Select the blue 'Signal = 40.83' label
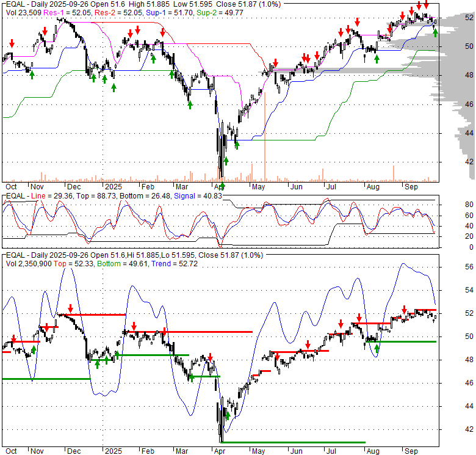 [x=198, y=196]
